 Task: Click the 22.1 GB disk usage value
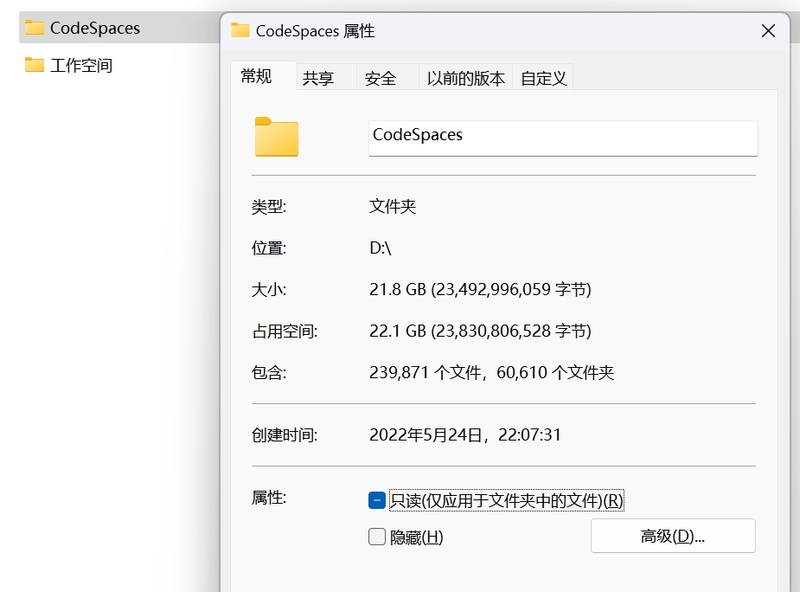pos(480,331)
